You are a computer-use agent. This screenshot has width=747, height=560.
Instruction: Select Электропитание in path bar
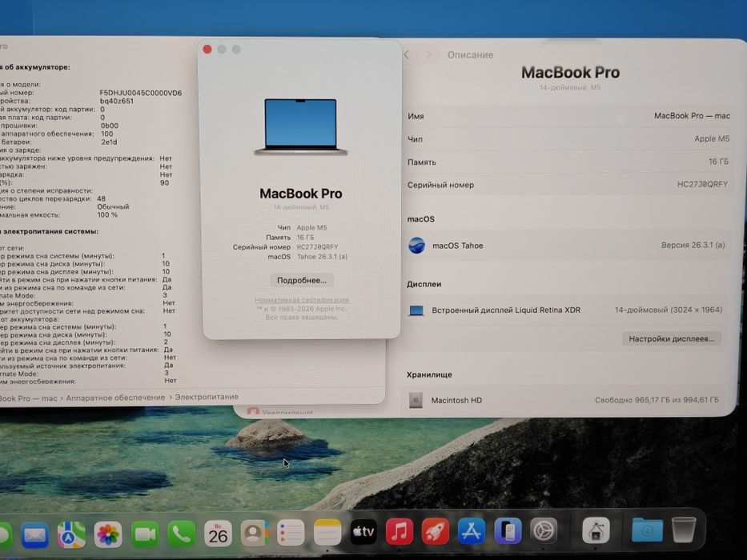pyautogui.click(x=207, y=397)
